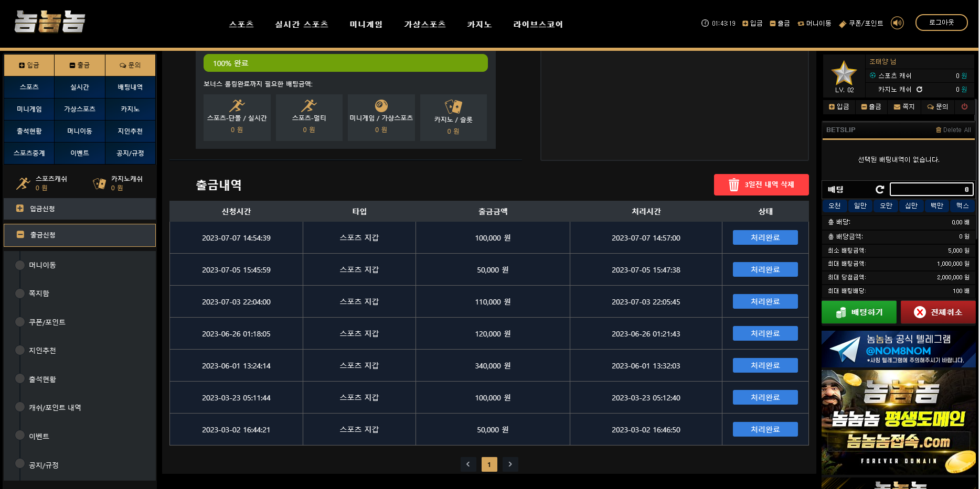Click the 100% 완료 progress bar
980x489 pixels.
click(x=345, y=63)
